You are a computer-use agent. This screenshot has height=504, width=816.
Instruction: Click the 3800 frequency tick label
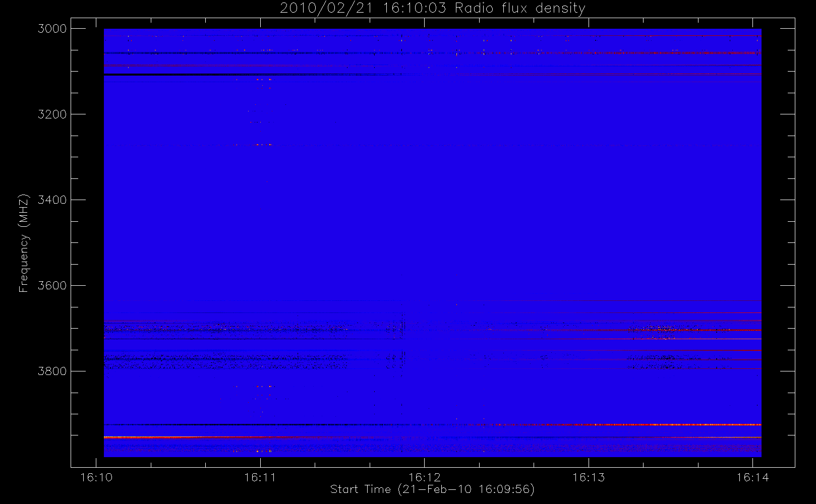[52, 371]
